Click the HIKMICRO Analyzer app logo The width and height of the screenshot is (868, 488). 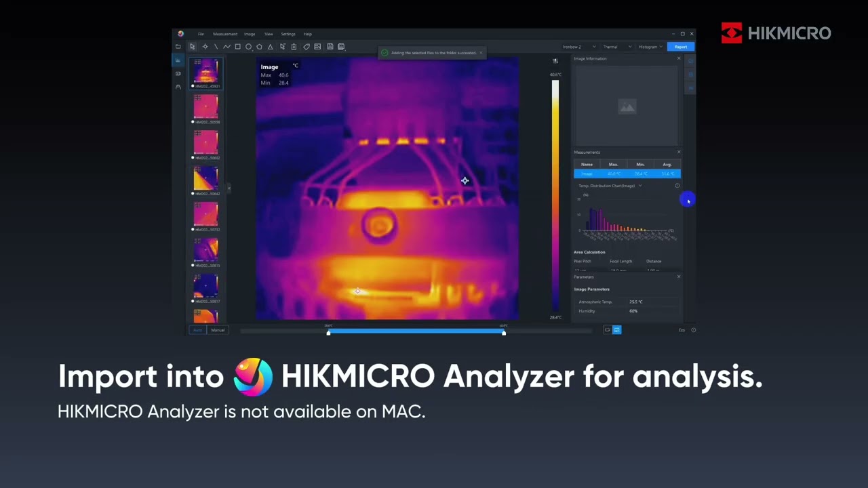180,34
